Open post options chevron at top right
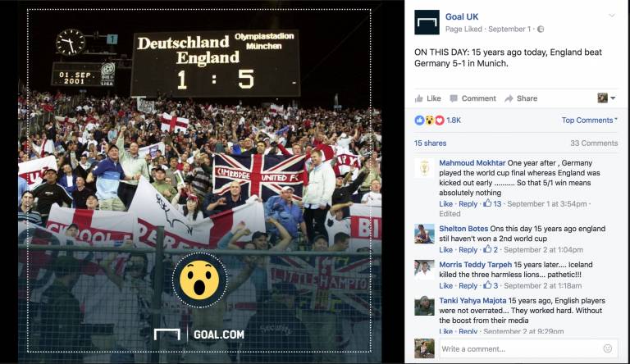 [611, 16]
